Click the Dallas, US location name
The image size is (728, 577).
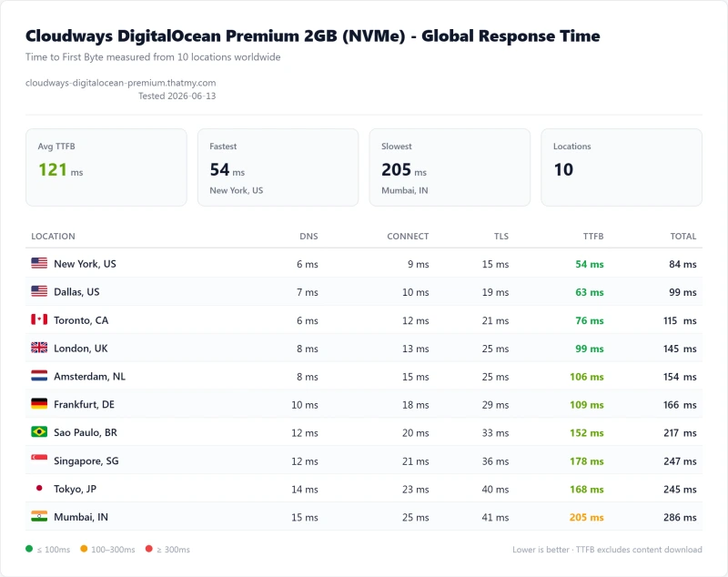click(76, 292)
